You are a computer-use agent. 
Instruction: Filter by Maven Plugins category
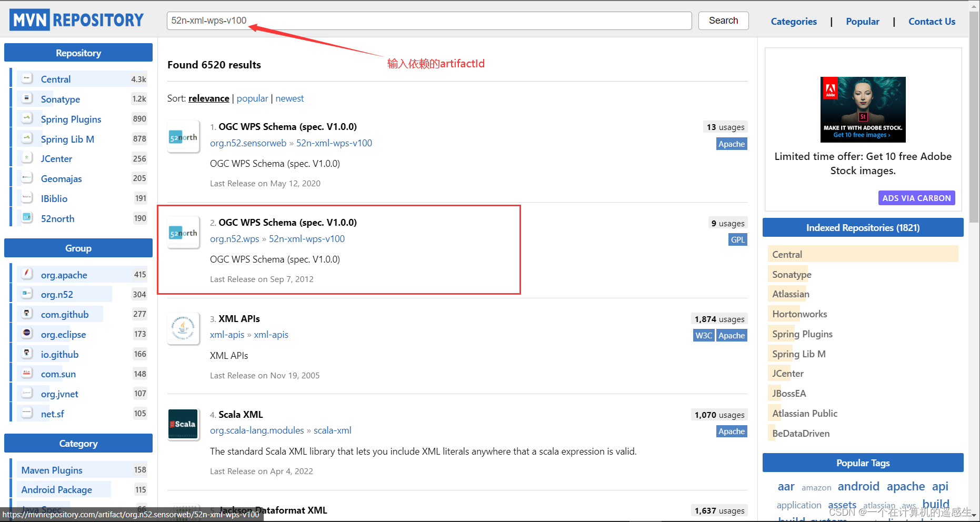tap(52, 470)
